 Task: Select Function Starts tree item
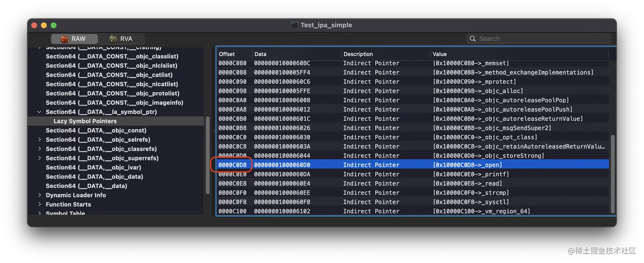[x=69, y=205]
